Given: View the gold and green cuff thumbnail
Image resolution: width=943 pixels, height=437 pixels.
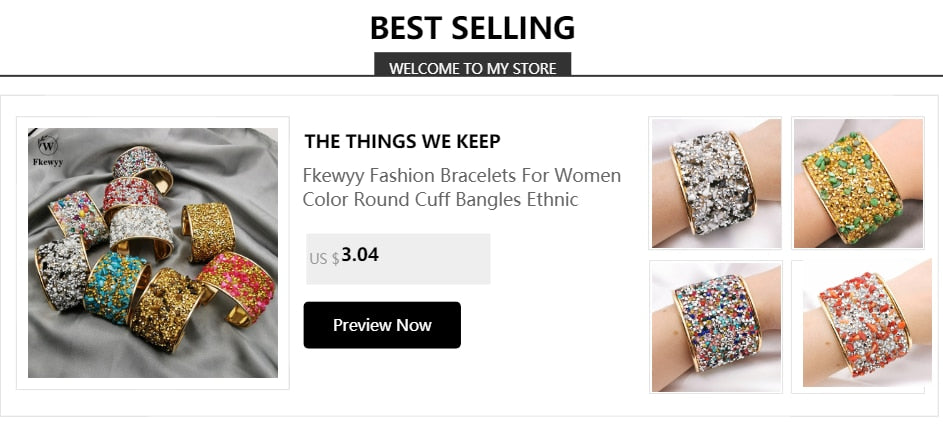Looking at the screenshot, I should pos(858,183).
